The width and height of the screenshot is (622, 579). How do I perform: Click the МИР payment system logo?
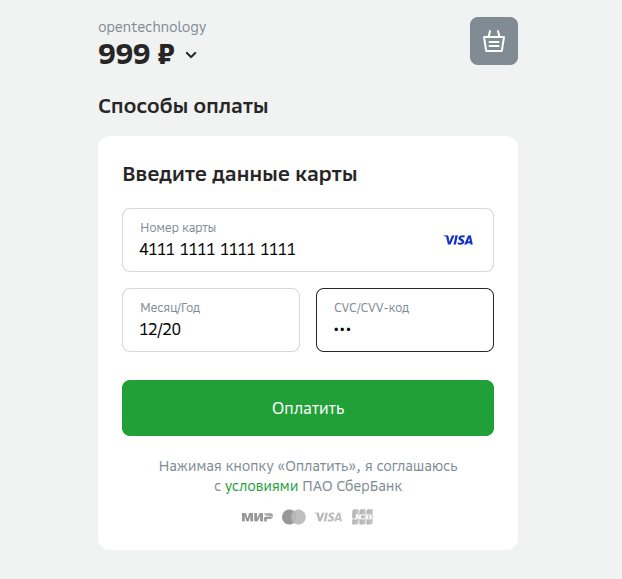pyautogui.click(x=257, y=517)
